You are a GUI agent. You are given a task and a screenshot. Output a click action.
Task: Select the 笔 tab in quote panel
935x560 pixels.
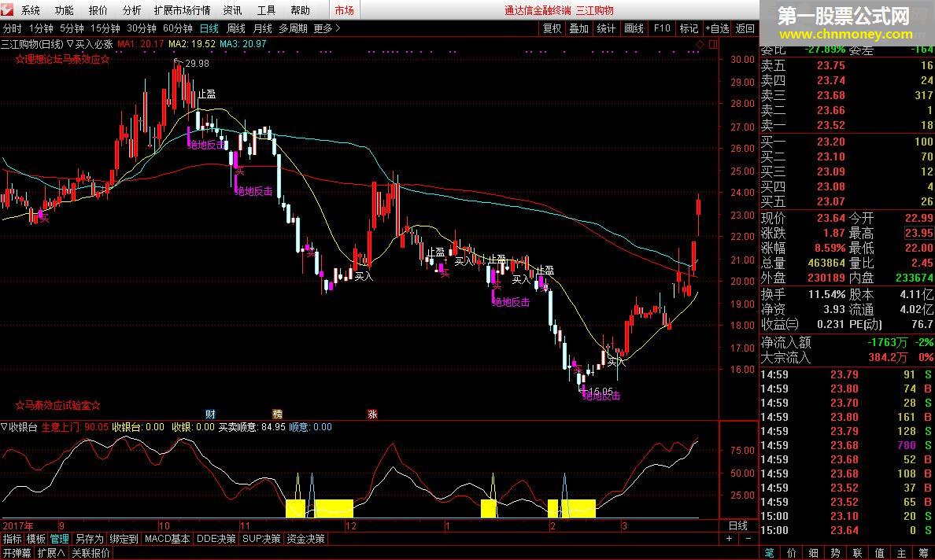tap(769, 553)
